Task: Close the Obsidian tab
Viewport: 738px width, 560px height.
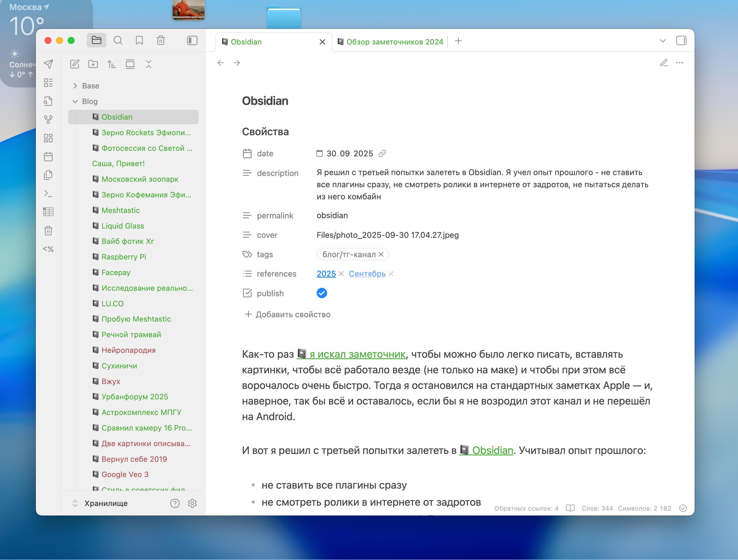Action: [322, 42]
